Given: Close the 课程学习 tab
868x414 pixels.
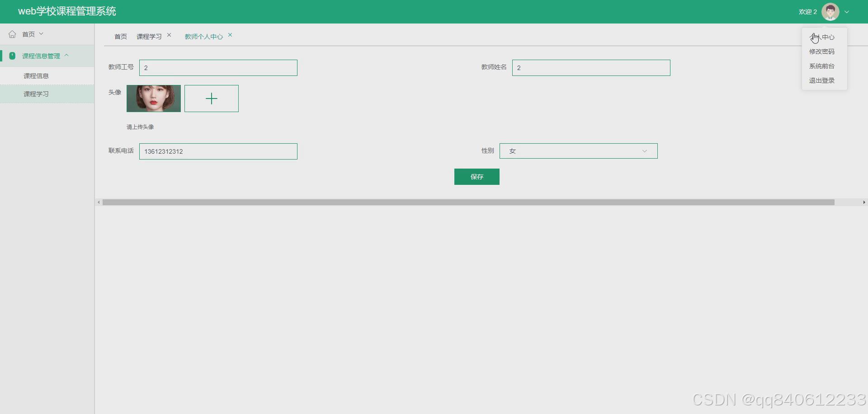Looking at the screenshot, I should click(169, 34).
